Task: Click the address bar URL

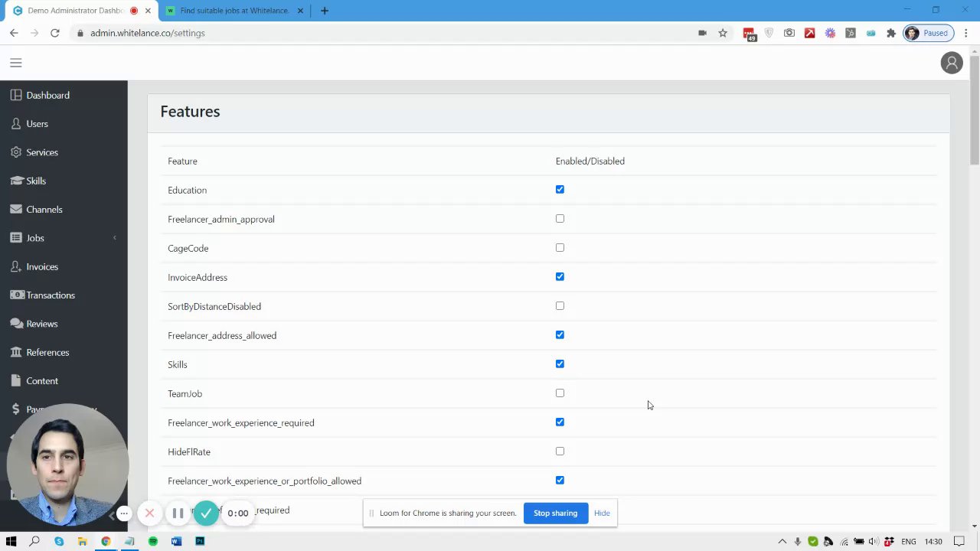Action: coord(147,33)
